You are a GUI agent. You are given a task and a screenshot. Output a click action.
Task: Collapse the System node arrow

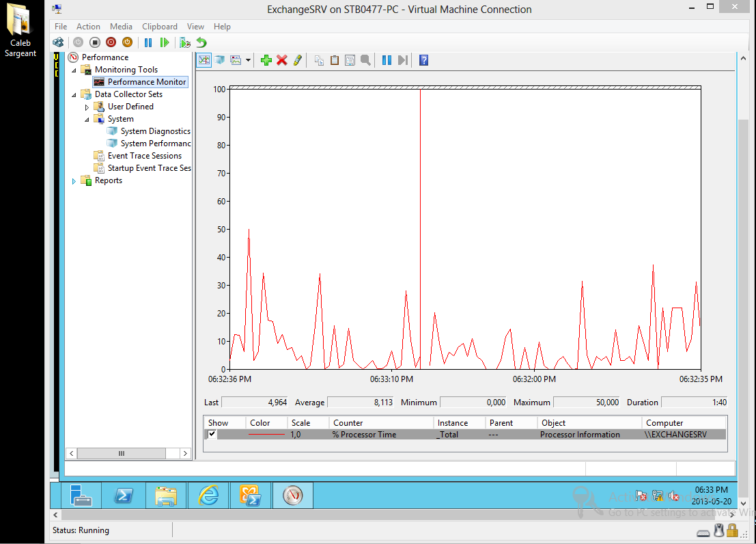tap(87, 119)
